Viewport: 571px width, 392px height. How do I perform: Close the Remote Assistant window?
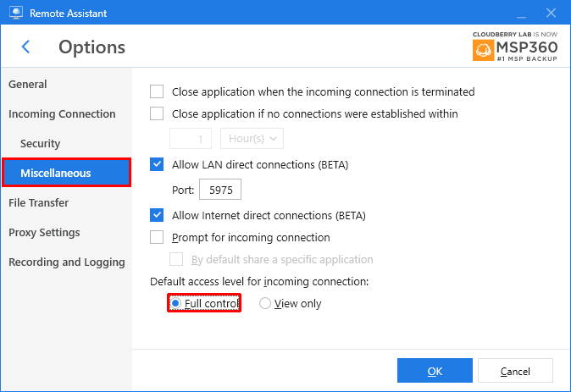pos(551,13)
